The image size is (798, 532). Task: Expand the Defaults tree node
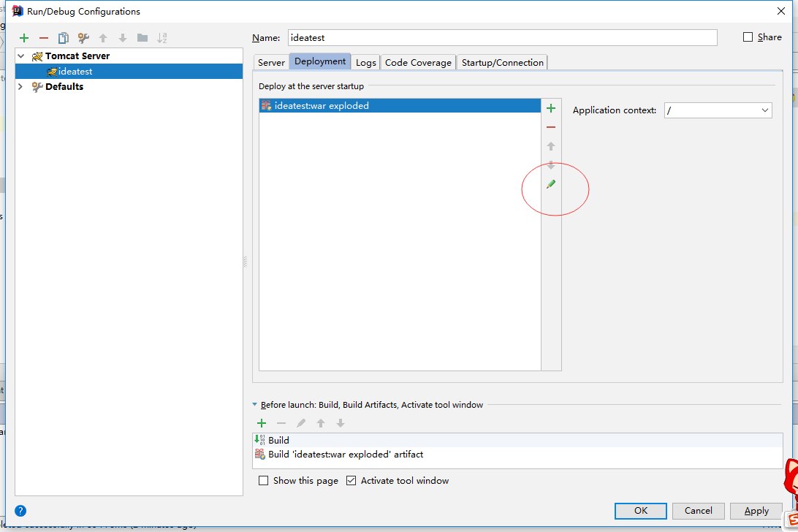pyautogui.click(x=20, y=86)
